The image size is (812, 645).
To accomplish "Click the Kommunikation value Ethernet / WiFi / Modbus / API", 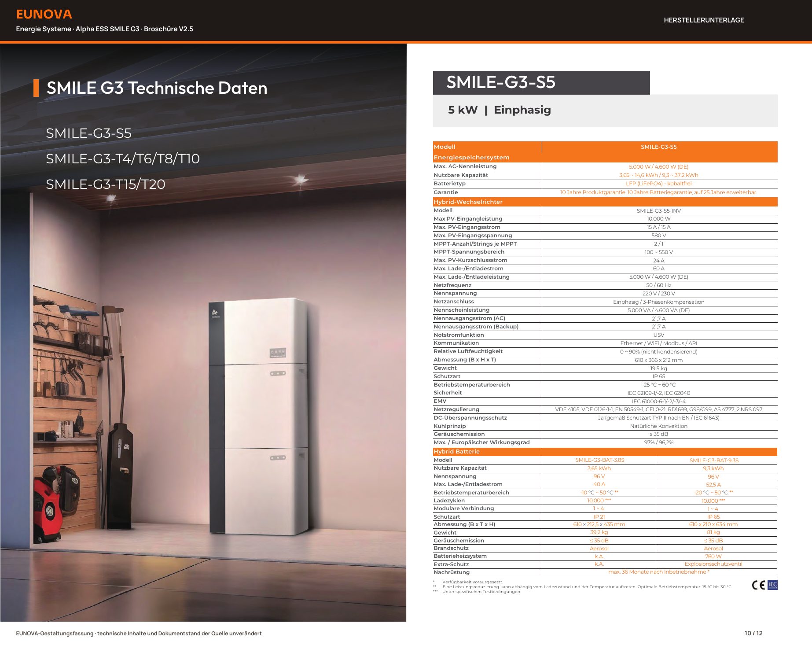I will (x=658, y=343).
